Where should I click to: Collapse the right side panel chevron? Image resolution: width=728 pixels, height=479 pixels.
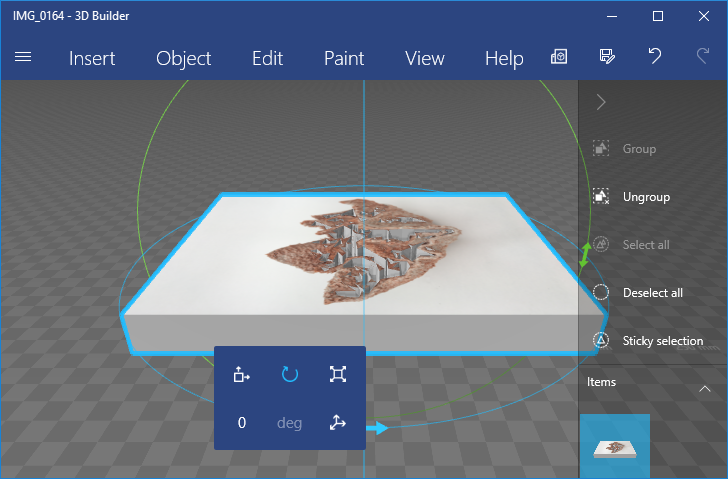click(x=601, y=101)
